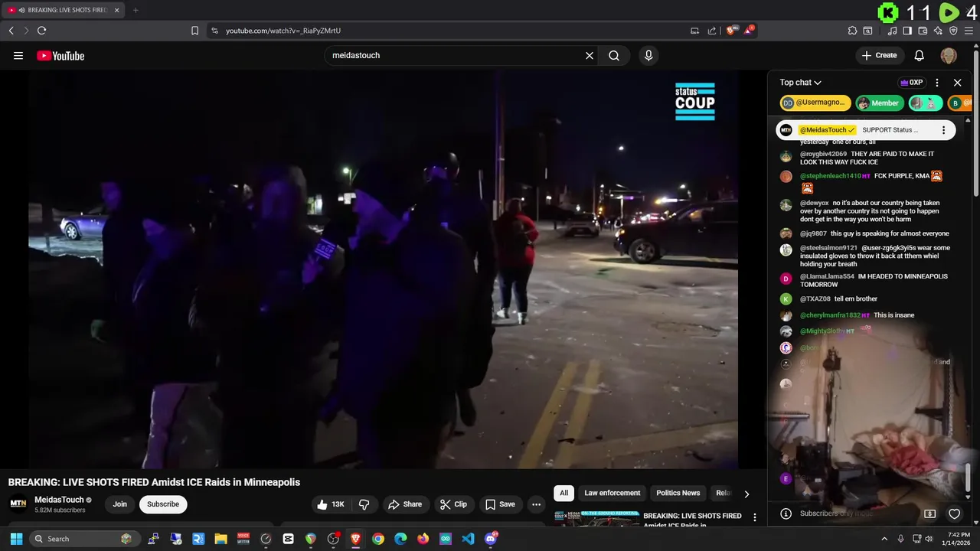Open a new browser tab
The image size is (980, 551).
136,10
